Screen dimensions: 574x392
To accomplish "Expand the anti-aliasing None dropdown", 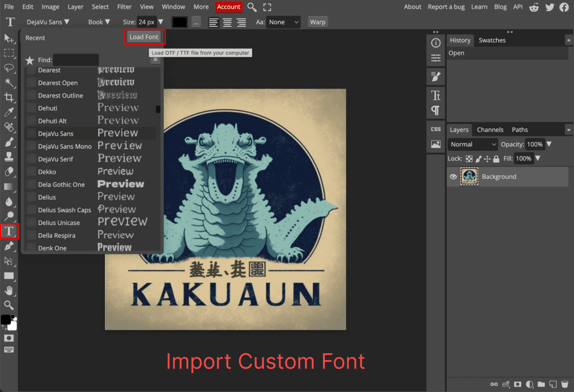I will click(x=284, y=22).
